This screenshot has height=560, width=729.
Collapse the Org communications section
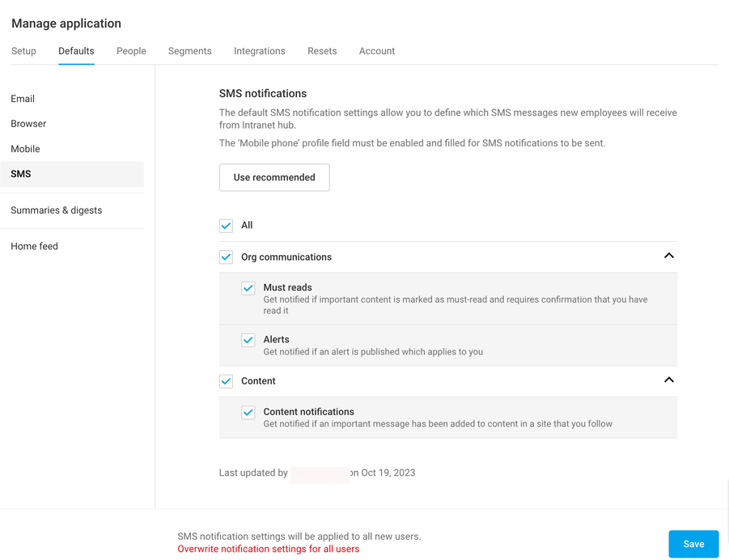(668, 255)
